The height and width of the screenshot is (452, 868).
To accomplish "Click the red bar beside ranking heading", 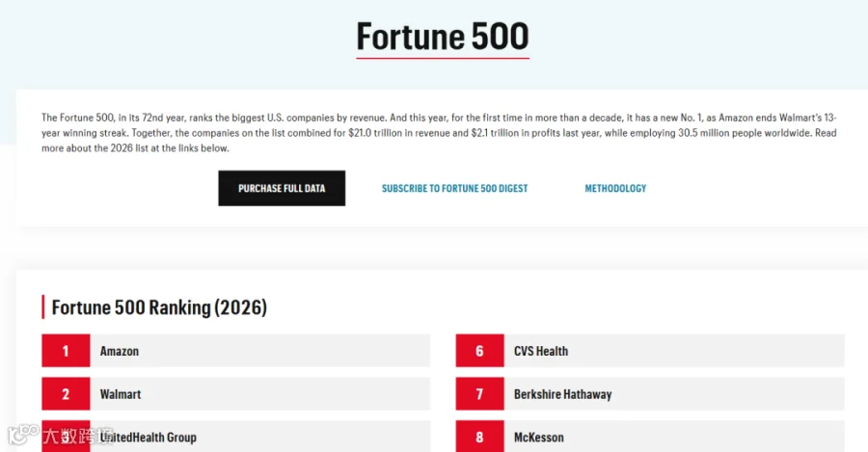I will click(x=43, y=307).
